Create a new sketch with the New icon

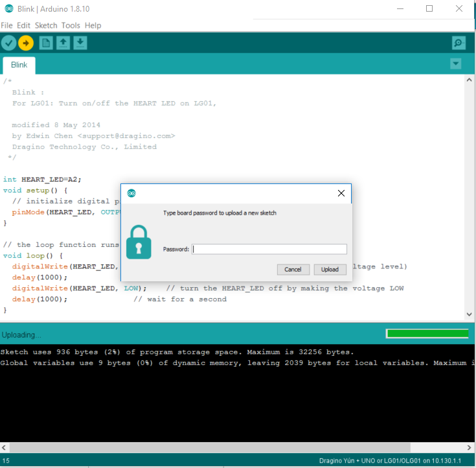pos(46,43)
